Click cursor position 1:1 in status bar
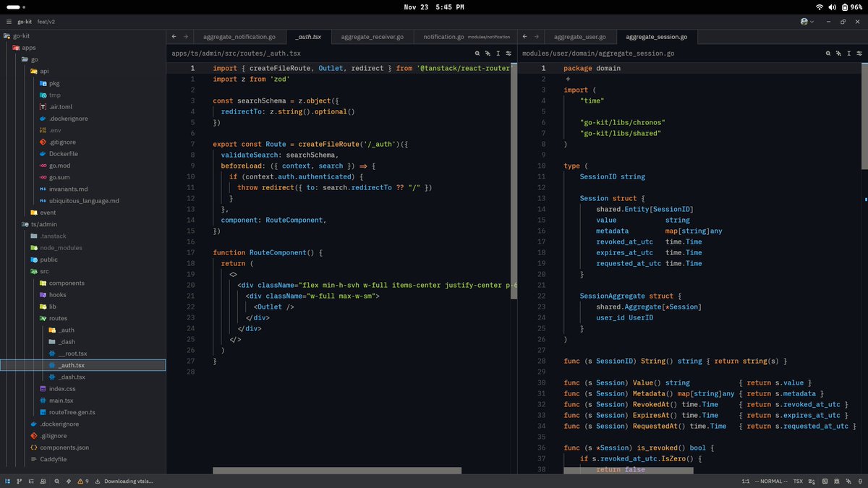The width and height of the screenshot is (868, 488). pos(745,481)
